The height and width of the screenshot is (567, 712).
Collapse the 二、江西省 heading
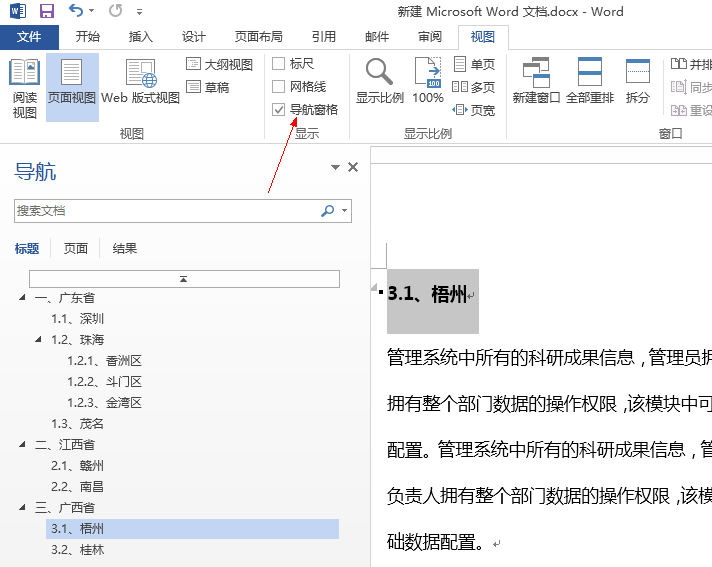click(22, 444)
